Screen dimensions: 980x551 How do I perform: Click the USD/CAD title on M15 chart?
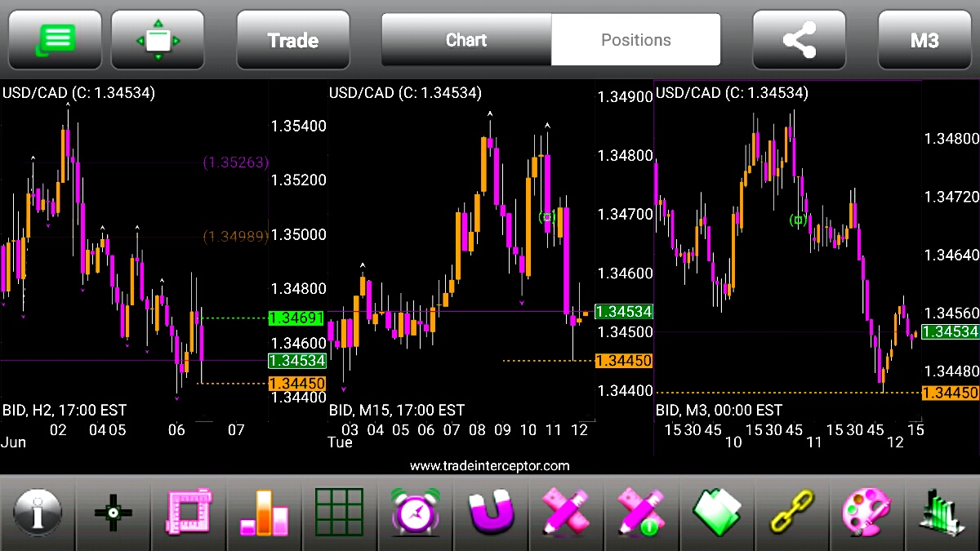(x=405, y=93)
